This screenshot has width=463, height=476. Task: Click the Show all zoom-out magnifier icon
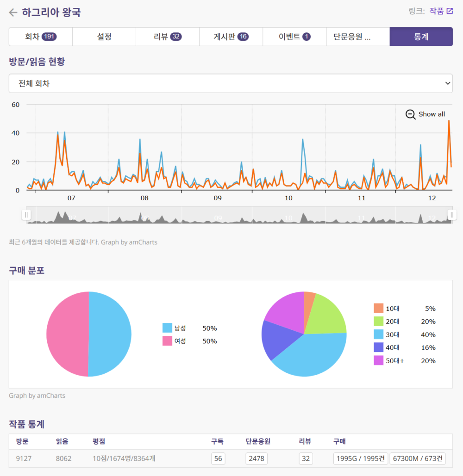tap(410, 114)
